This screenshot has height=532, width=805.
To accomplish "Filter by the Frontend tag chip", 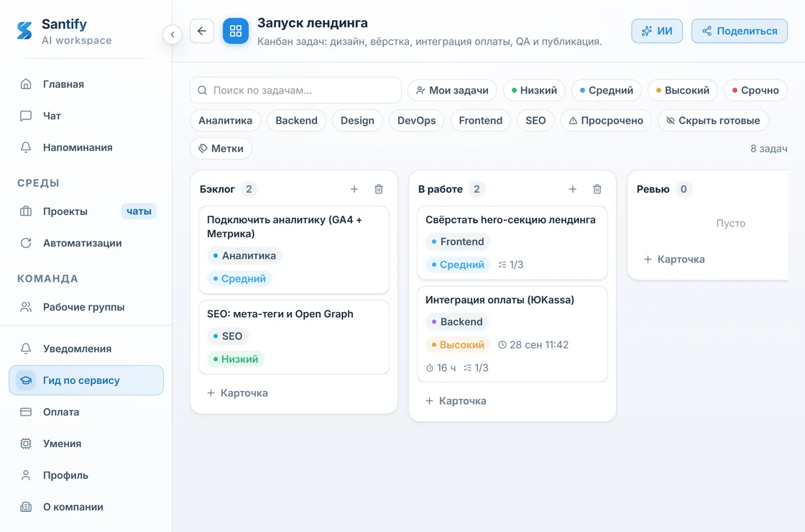I will point(481,121).
